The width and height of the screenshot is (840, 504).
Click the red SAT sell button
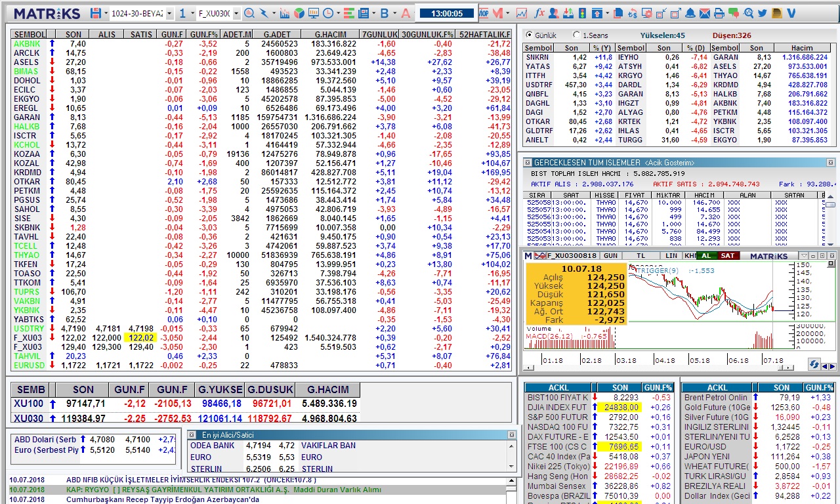pos(728,255)
